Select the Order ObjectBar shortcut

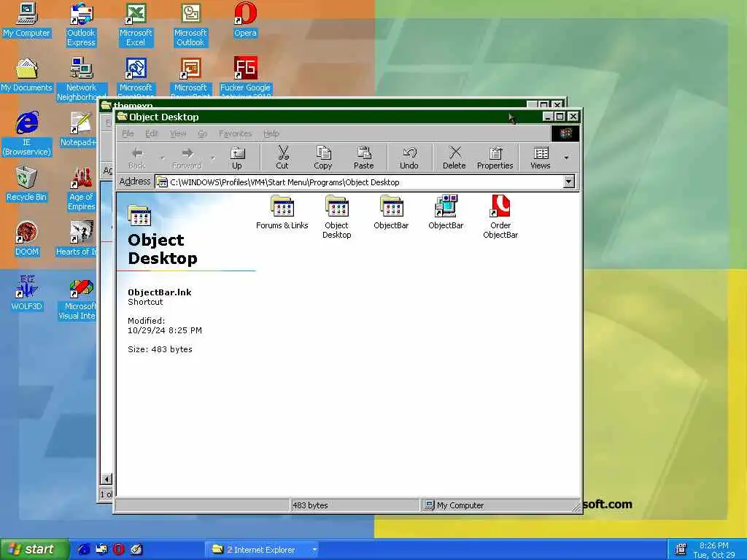coord(500,217)
